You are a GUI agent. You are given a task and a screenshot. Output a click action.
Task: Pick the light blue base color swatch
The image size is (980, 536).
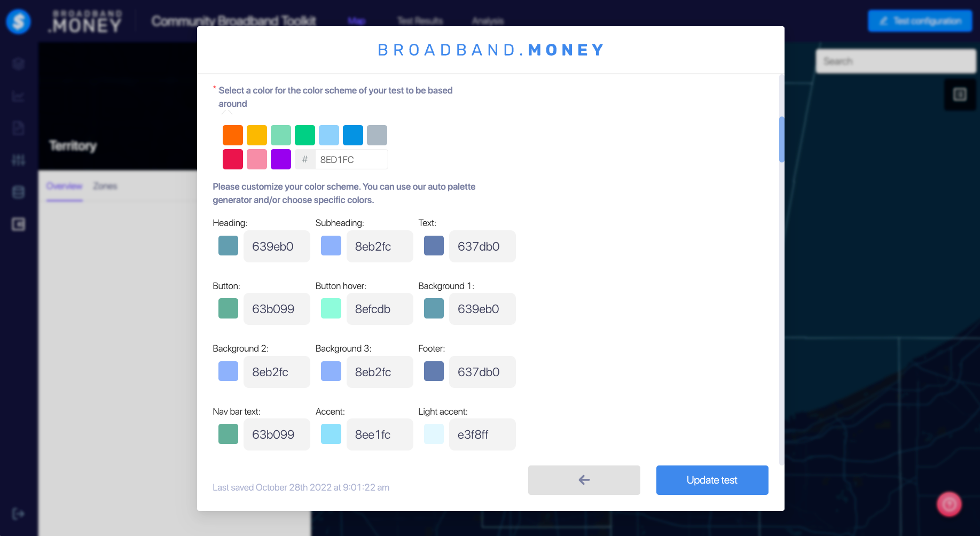329,135
